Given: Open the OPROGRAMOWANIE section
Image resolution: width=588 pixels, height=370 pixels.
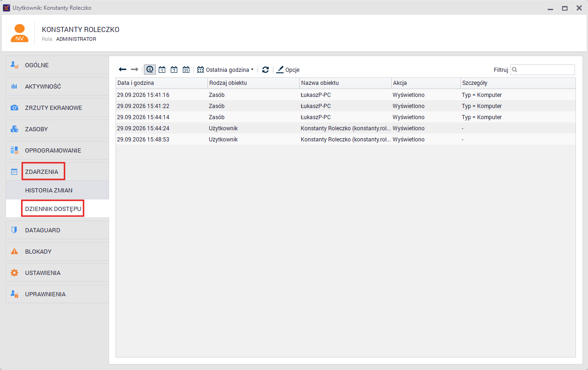Looking at the screenshot, I should pos(58,150).
